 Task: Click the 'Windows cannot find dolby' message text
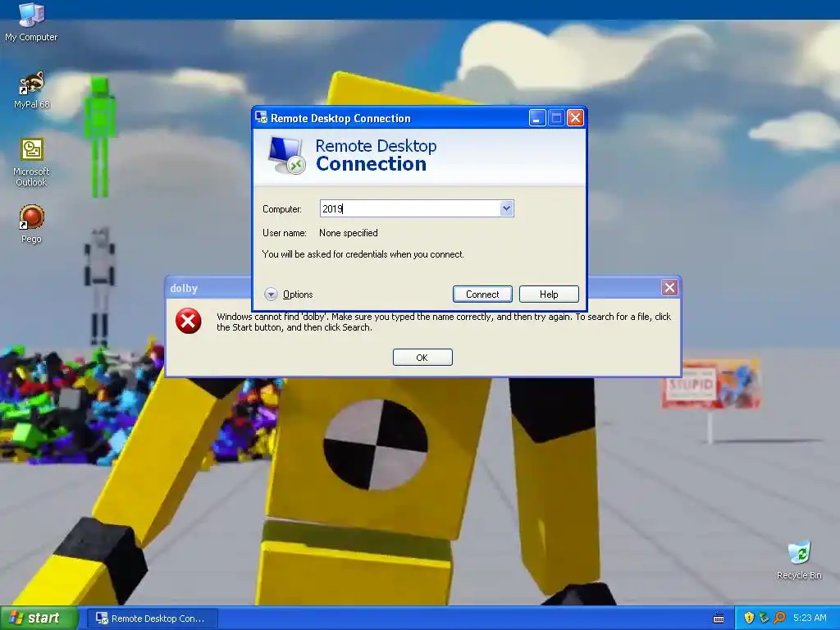coord(444,322)
